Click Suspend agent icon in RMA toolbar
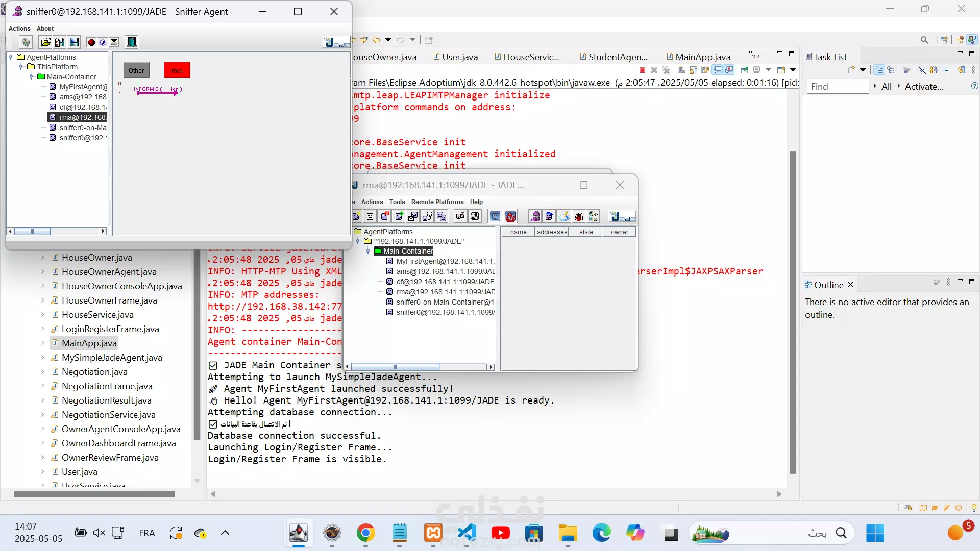980x551 pixels. [x=385, y=216]
